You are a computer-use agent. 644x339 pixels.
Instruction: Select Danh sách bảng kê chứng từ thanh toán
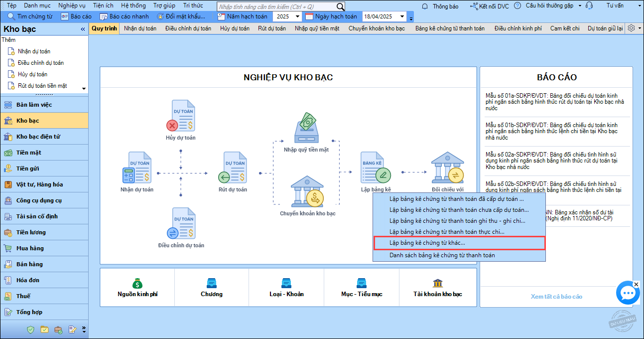459,255
